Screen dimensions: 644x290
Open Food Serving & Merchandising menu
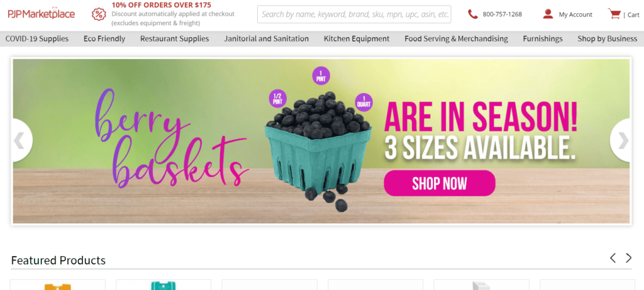coord(457,39)
